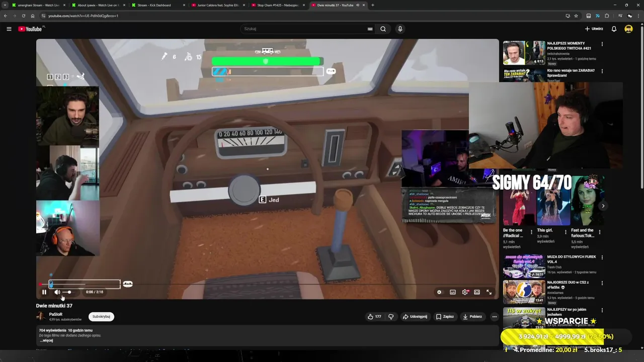
Task: Toggle the autoplay switch in player
Action: point(439,292)
